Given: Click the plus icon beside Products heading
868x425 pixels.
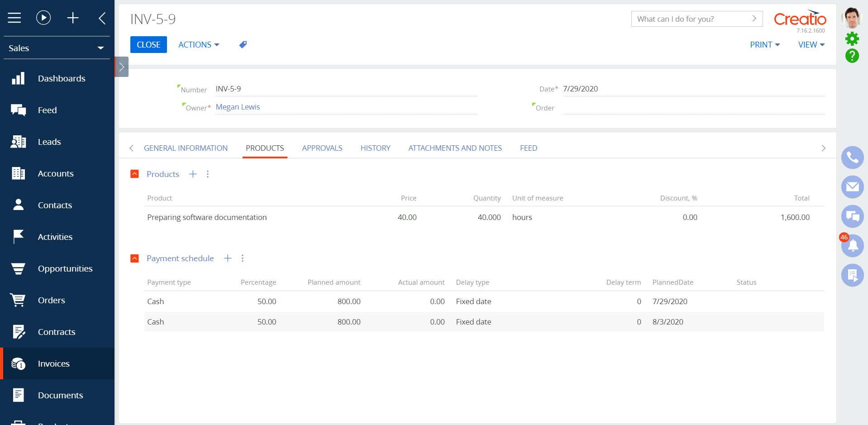Looking at the screenshot, I should point(193,174).
